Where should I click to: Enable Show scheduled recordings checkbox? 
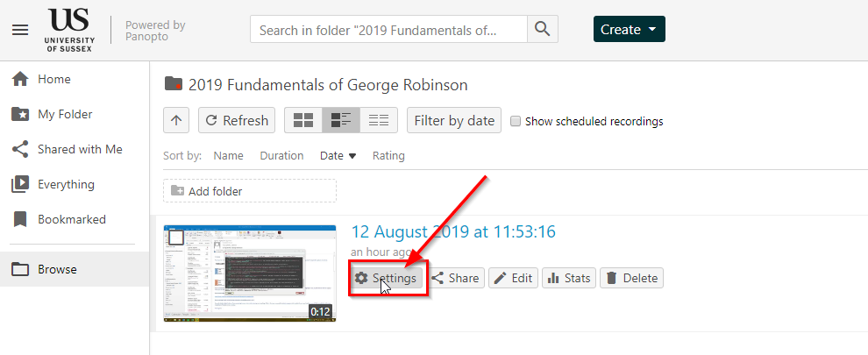(516, 121)
